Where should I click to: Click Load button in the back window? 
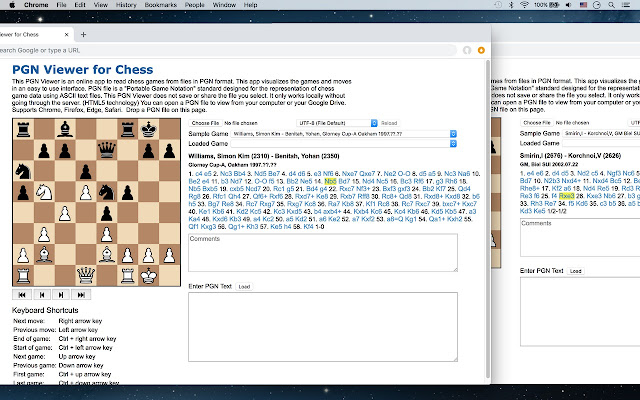point(576,271)
